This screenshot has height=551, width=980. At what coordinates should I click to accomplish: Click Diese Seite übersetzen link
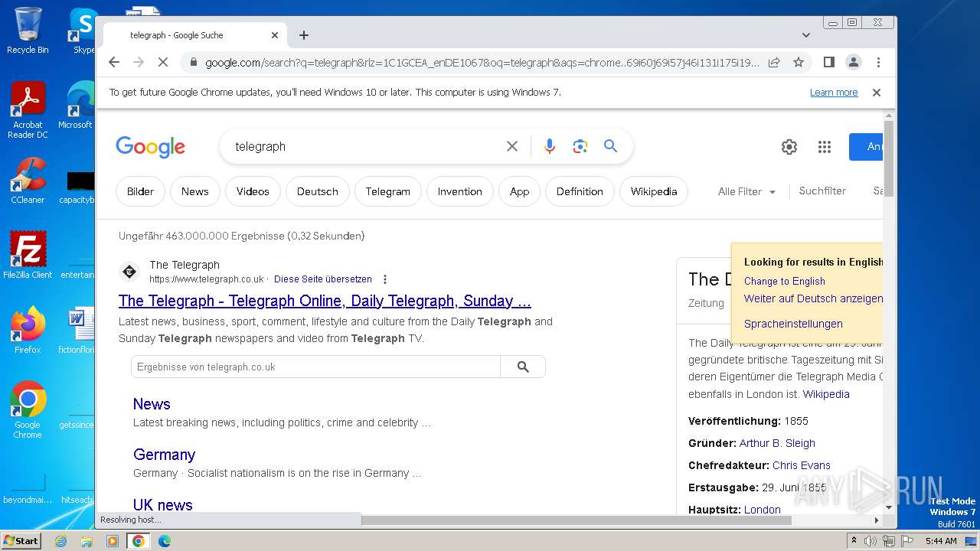323,279
